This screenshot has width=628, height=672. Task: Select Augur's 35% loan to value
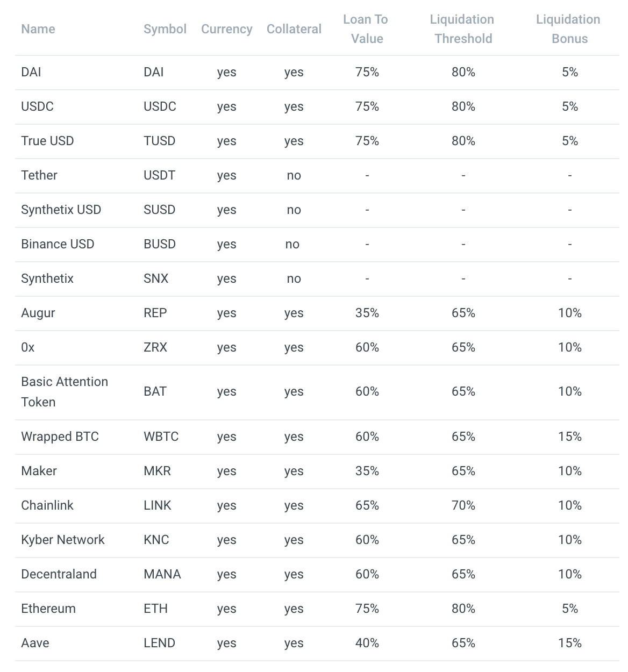367,313
